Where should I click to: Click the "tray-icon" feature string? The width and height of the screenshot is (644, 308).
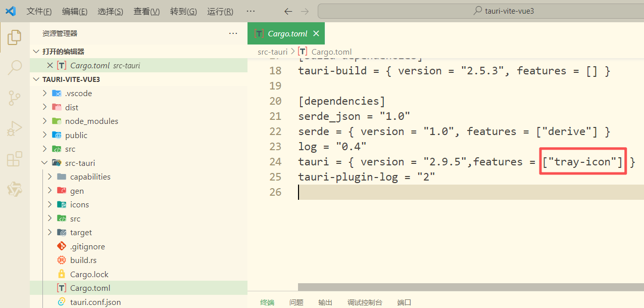click(x=582, y=162)
